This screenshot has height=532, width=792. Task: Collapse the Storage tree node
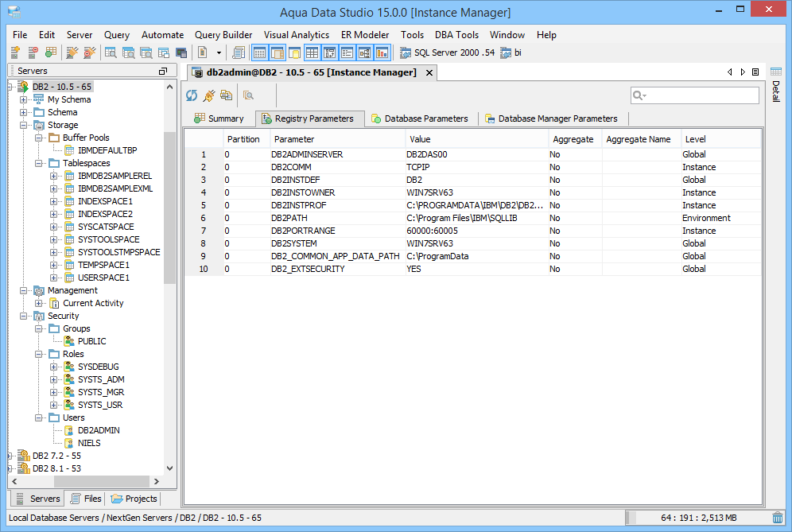point(23,125)
